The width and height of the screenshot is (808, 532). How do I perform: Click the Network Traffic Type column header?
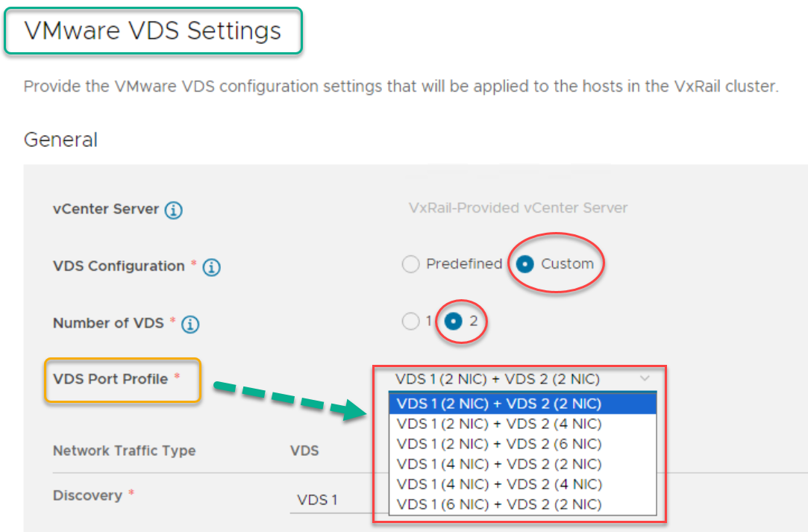124,451
